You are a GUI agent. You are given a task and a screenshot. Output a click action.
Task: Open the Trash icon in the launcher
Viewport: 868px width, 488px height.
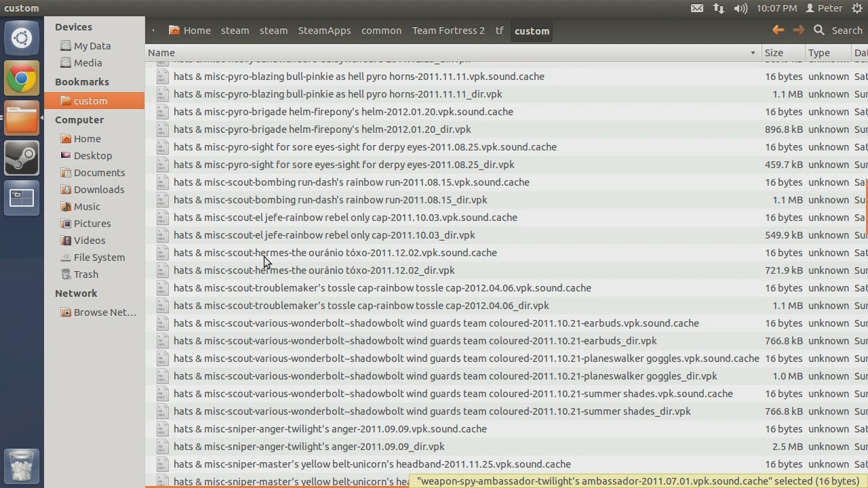coord(22,466)
